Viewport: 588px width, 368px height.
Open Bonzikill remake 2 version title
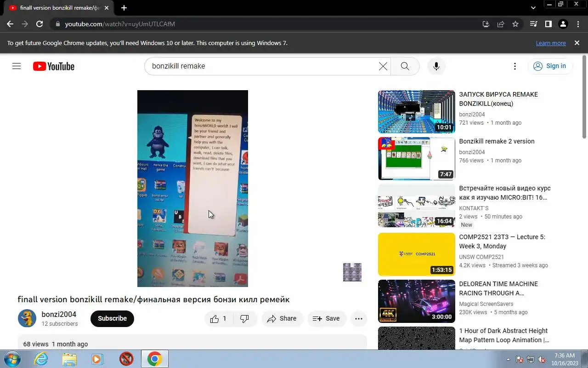[497, 141]
